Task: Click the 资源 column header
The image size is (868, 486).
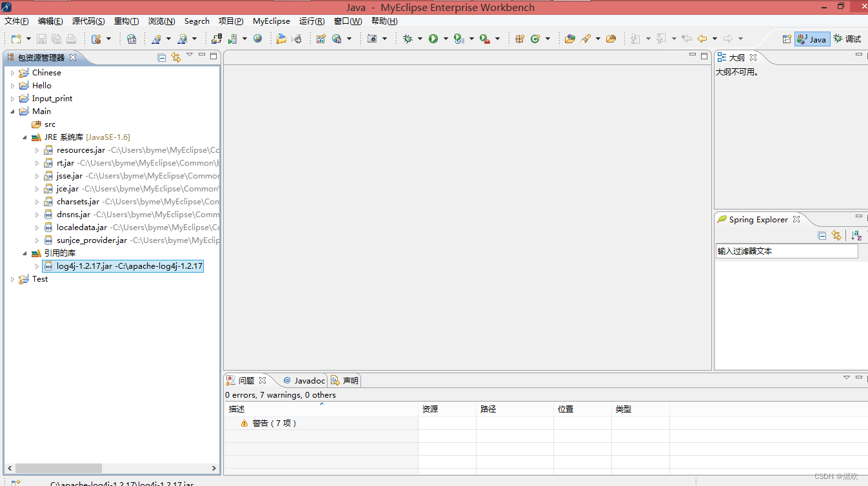Action: click(x=447, y=409)
